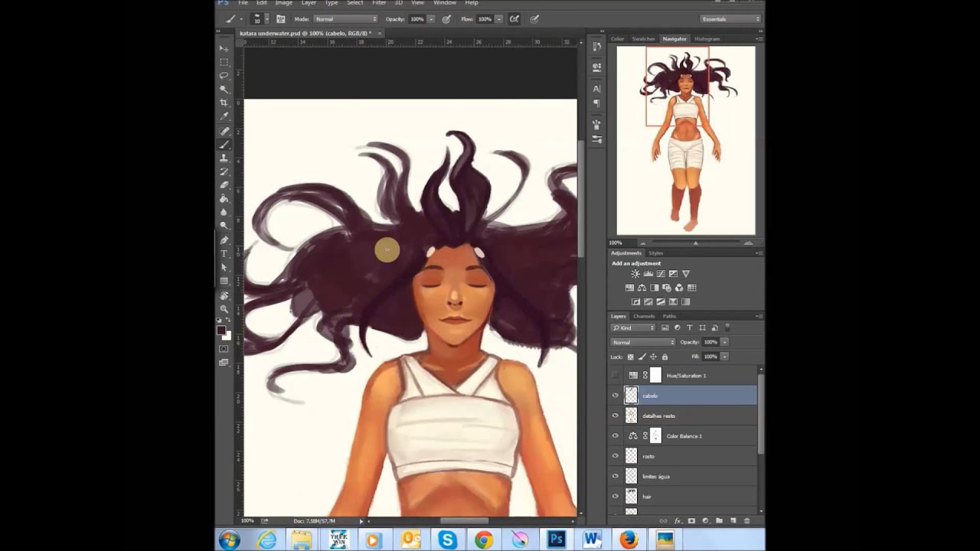Open the layer style fx menu

678,520
